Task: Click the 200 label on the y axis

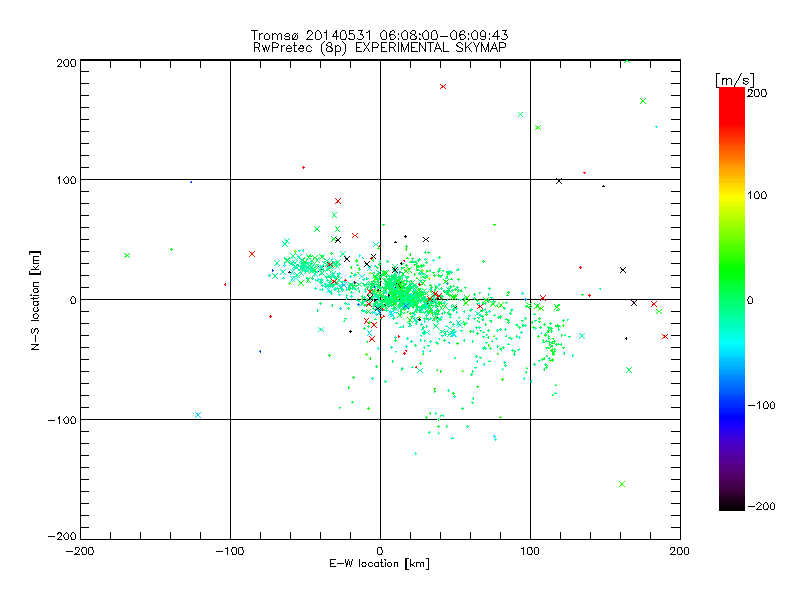Action: coord(66,63)
